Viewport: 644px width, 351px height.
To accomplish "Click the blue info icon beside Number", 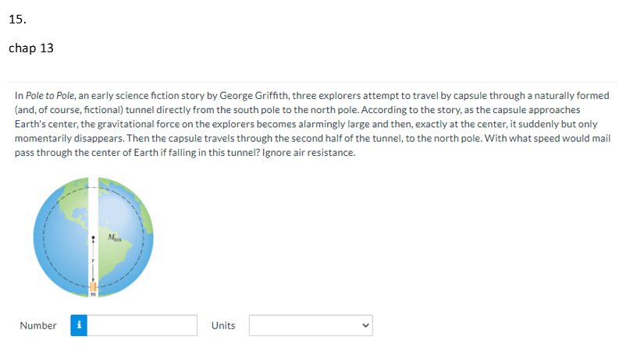I will 78,325.
